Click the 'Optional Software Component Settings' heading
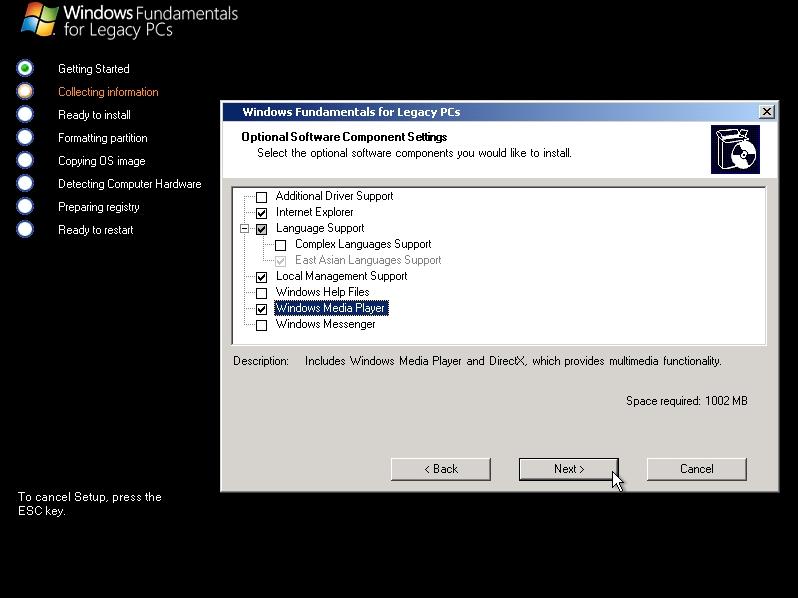This screenshot has width=798, height=598. (x=344, y=137)
